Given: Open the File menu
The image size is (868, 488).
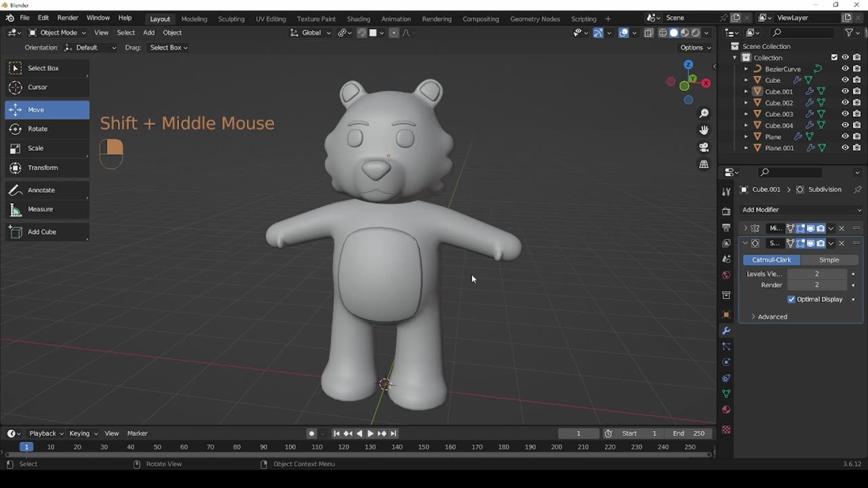Looking at the screenshot, I should pos(24,18).
